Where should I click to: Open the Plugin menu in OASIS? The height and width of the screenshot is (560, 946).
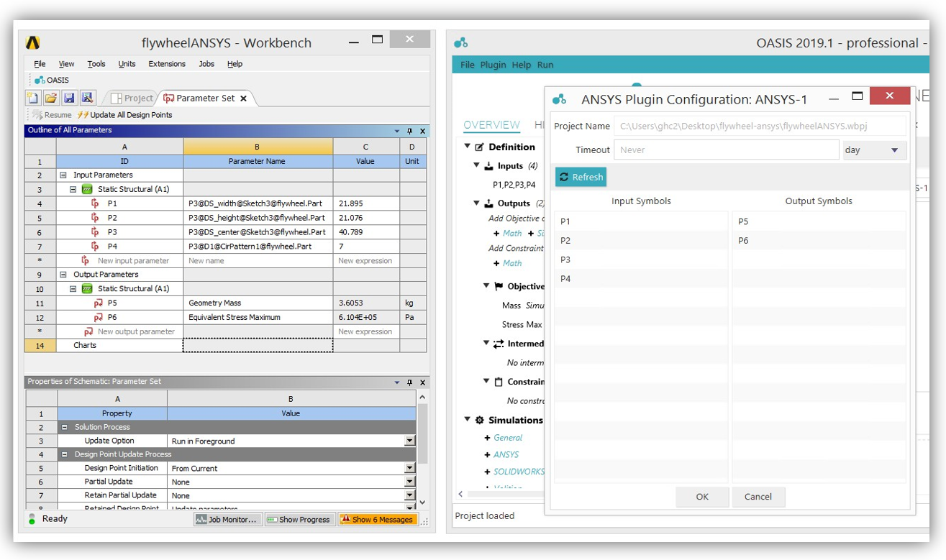point(493,65)
